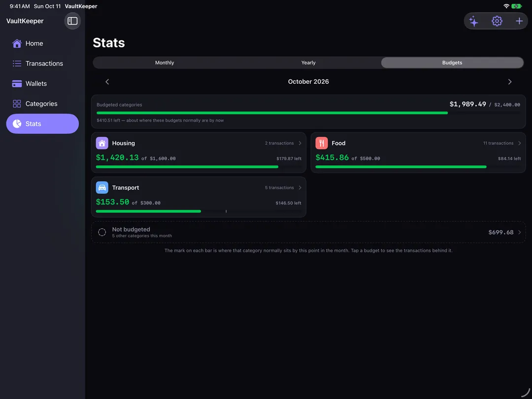Open the AI sparkle assistant icon
This screenshot has height=399, width=532.
click(474, 21)
